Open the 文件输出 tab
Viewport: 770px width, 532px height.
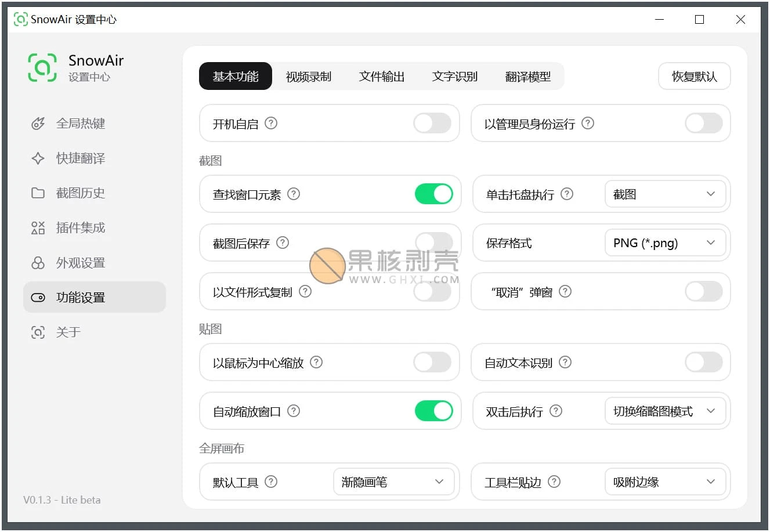coord(382,76)
